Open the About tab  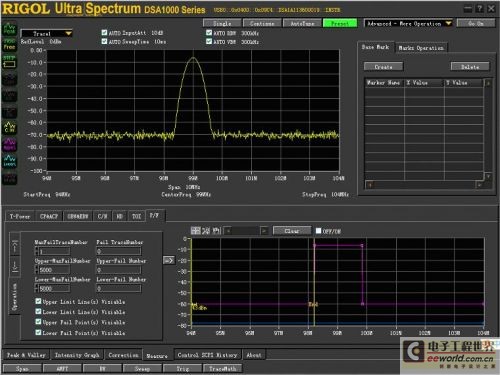tap(254, 355)
